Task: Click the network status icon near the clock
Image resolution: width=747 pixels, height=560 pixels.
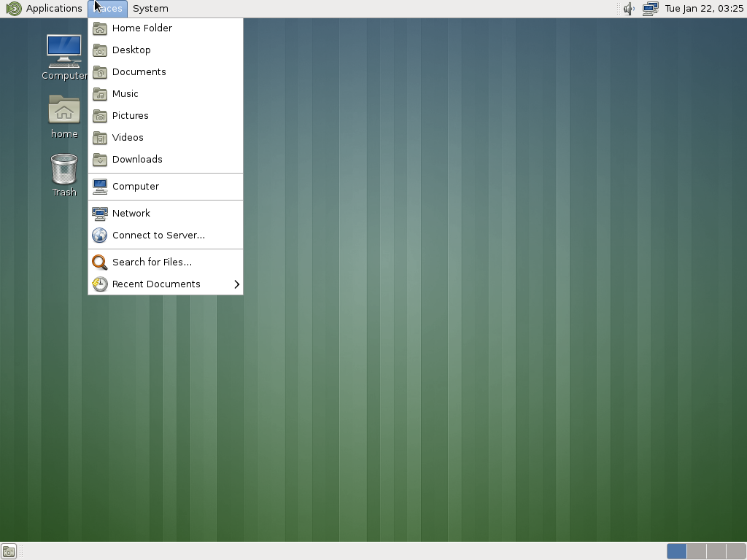Action: click(649, 9)
